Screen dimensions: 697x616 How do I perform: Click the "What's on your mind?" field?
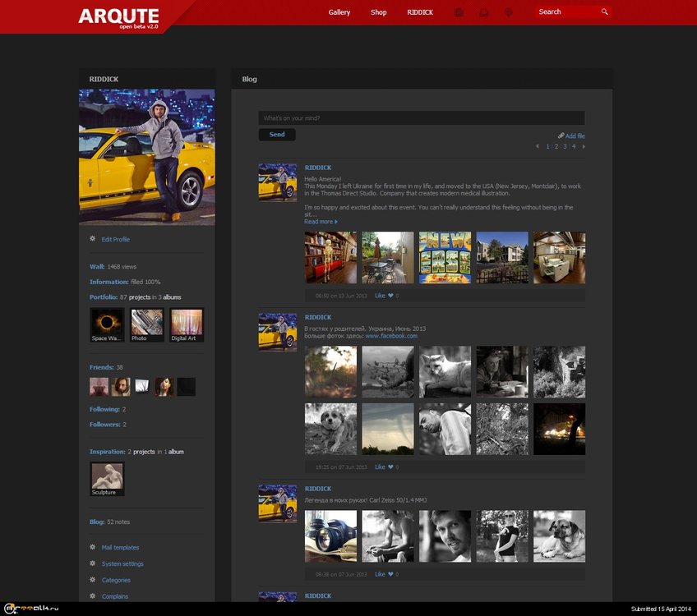pos(421,118)
